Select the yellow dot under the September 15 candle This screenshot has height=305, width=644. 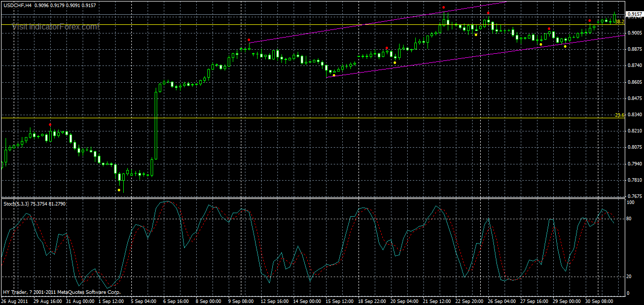pos(334,75)
